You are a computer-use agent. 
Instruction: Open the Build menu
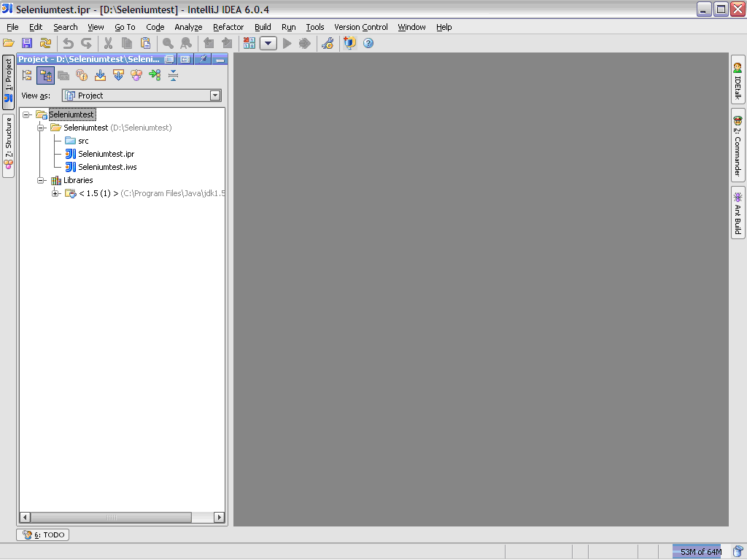tap(263, 27)
